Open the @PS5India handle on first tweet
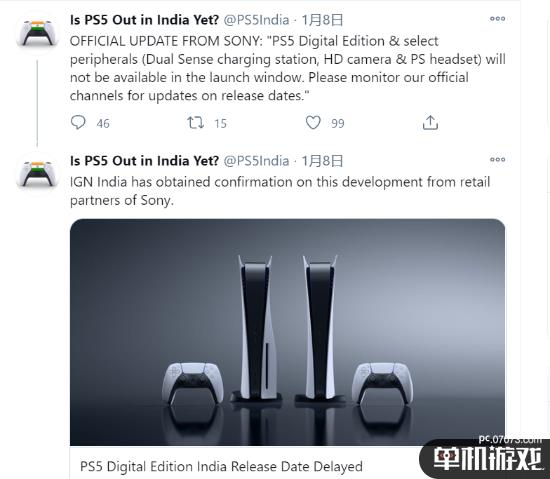550x479 pixels. pyautogui.click(x=256, y=20)
